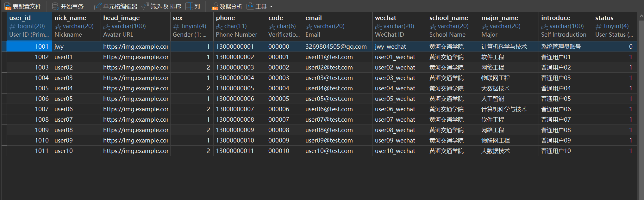Open the 表配置文件 toolbar icon
Viewport: 644px width, 200px height.
(x=8, y=6)
